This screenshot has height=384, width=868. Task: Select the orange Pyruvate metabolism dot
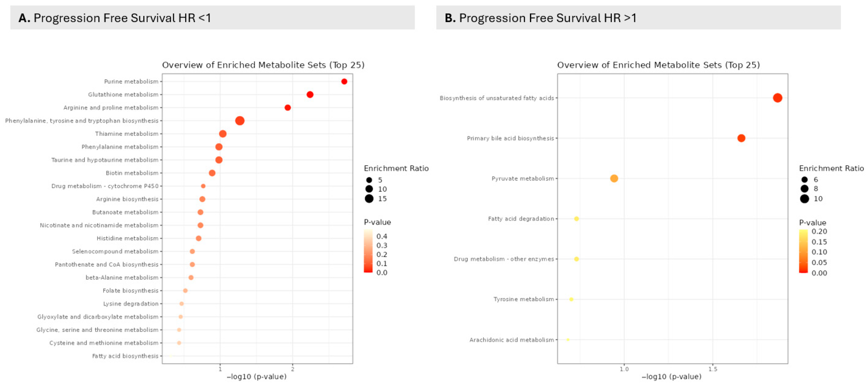point(614,178)
